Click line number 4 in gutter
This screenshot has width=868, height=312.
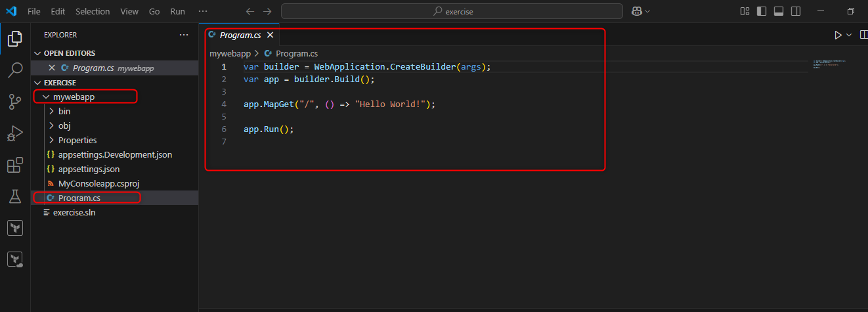[x=224, y=104]
